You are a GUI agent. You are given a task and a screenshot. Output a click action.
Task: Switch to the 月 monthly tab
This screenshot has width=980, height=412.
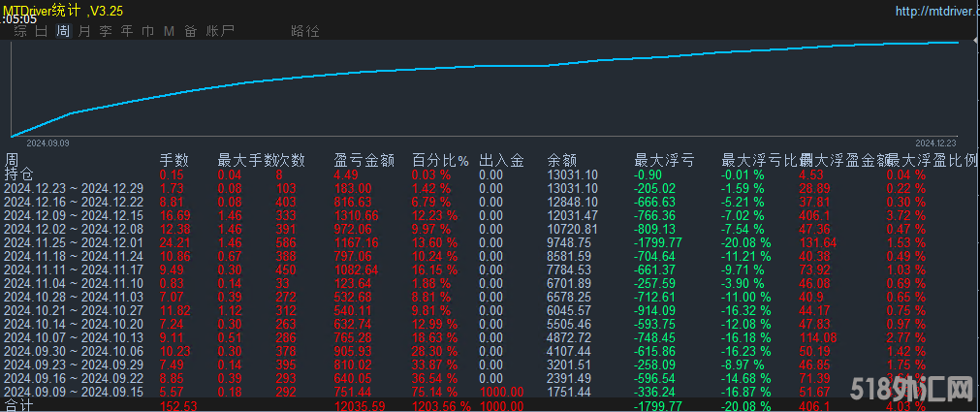[84, 31]
